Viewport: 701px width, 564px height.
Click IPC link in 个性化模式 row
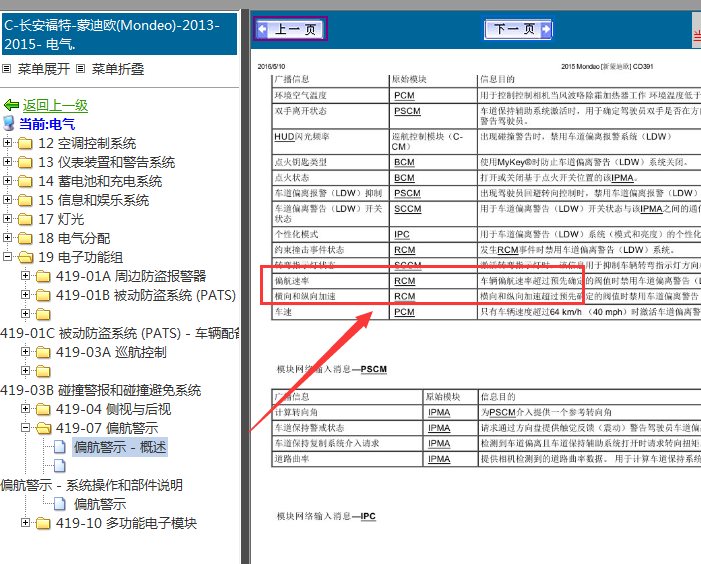pos(402,235)
